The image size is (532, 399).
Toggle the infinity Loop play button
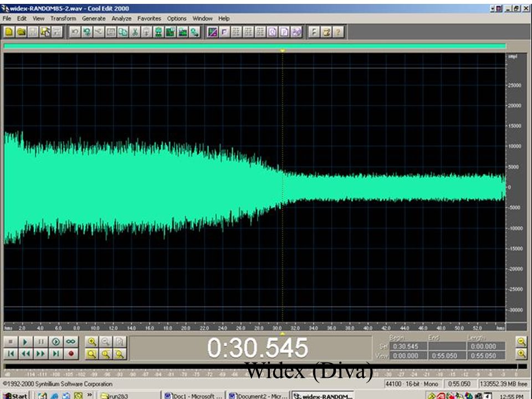click(70, 342)
